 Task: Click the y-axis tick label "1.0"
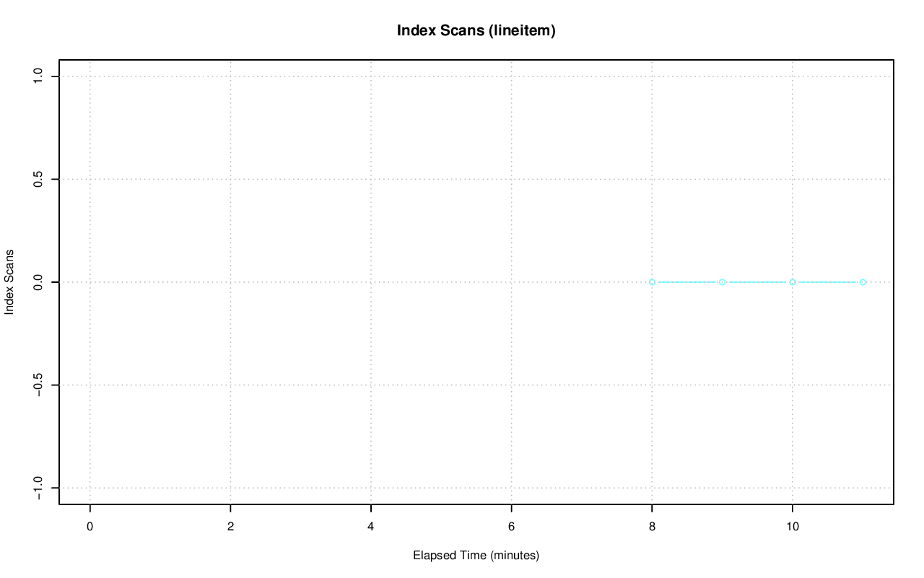(x=38, y=76)
